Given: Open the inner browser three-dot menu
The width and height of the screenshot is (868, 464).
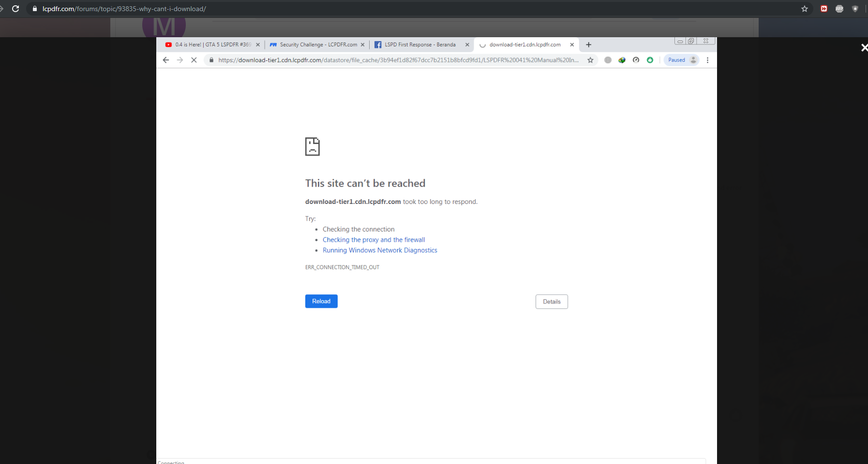Looking at the screenshot, I should click(x=707, y=60).
